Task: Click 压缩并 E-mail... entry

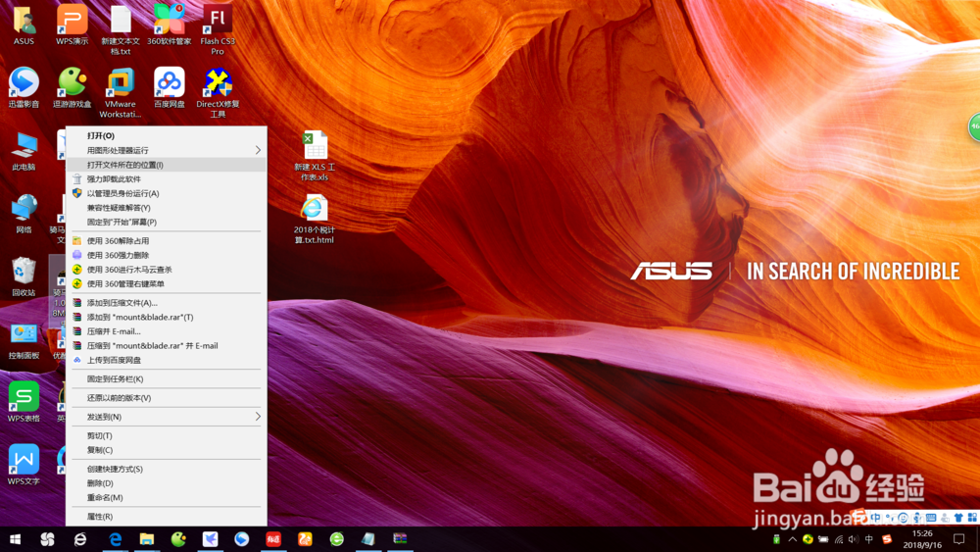Action: pos(167,331)
